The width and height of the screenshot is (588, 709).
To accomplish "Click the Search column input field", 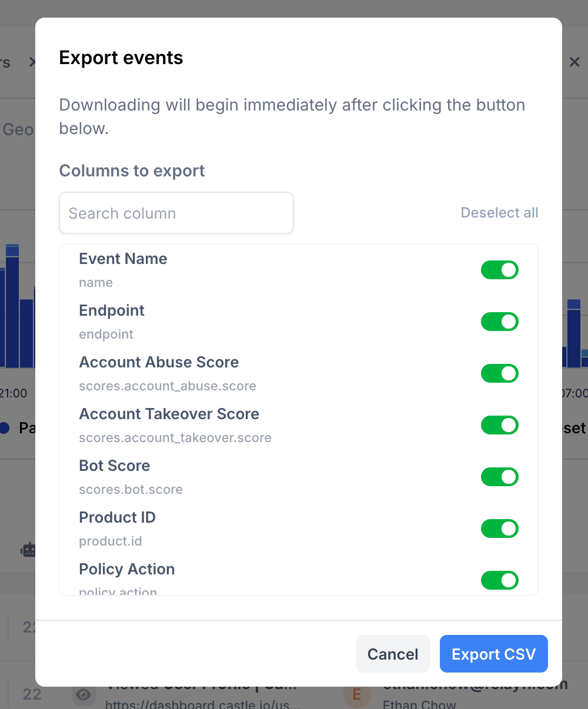I will click(x=176, y=213).
